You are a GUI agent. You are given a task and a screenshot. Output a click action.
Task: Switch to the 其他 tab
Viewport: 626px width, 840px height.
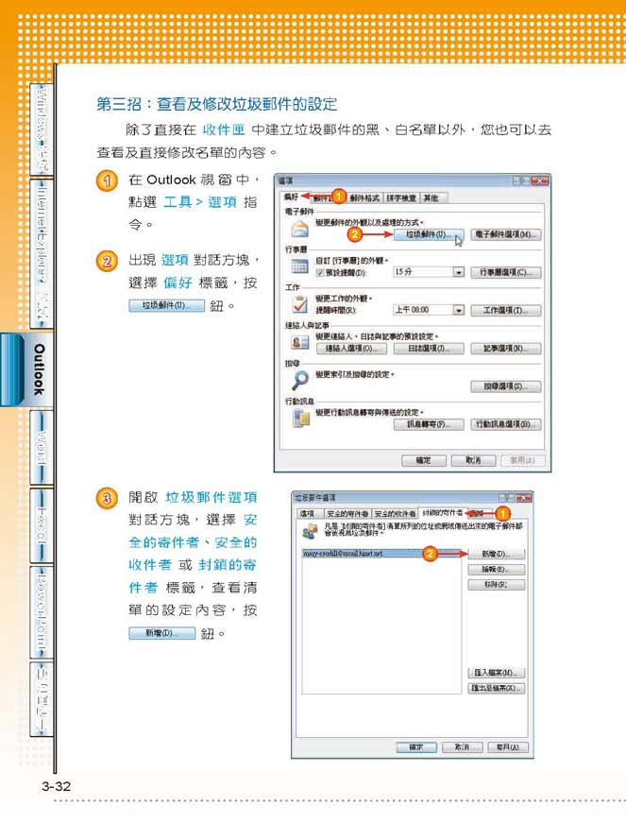pyautogui.click(x=433, y=198)
